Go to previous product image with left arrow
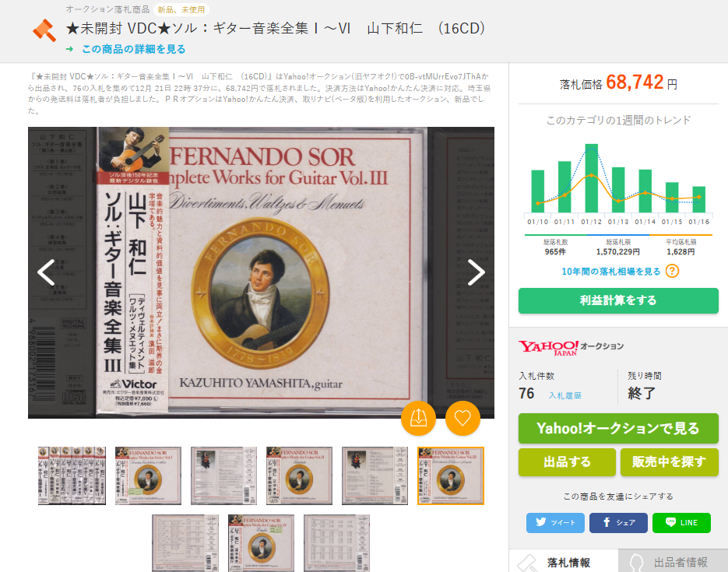728x572 pixels. [x=46, y=272]
